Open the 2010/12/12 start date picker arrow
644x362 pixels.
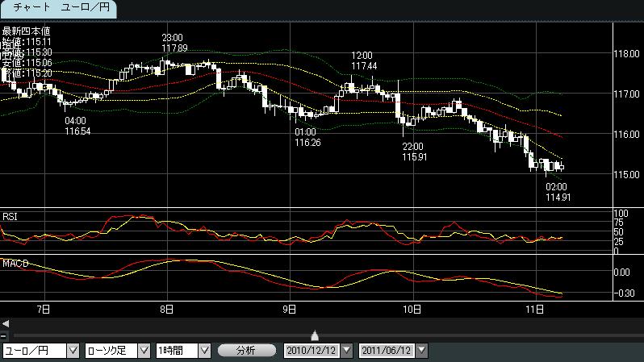(x=347, y=351)
